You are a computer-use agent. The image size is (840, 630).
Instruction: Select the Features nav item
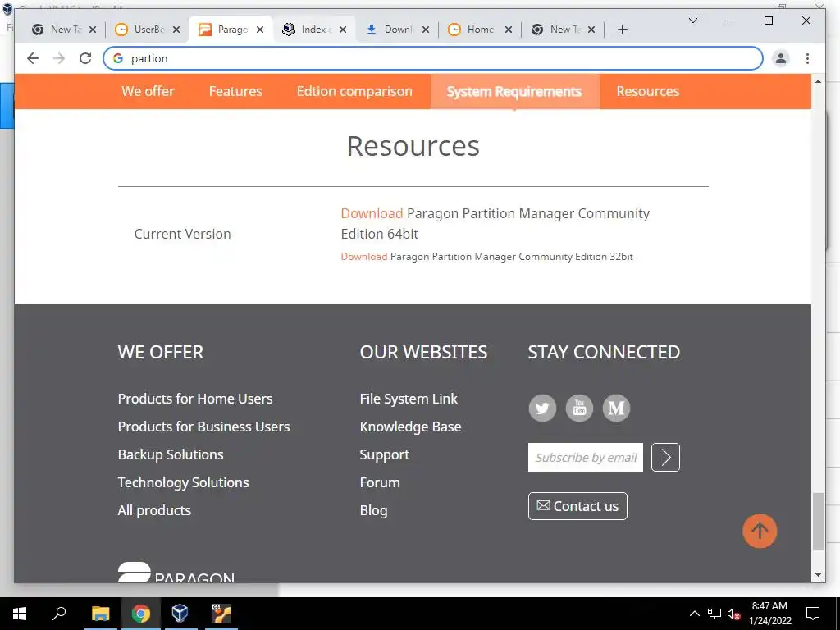click(x=235, y=91)
